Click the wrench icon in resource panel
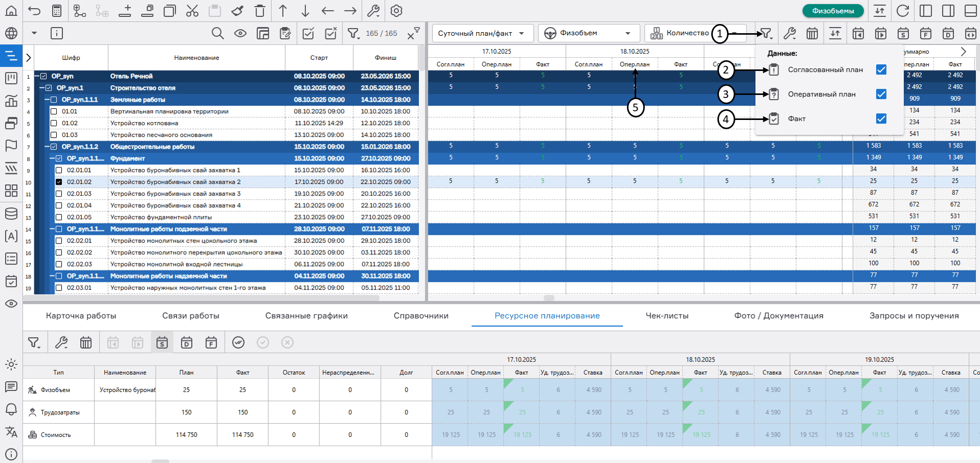 61,343
